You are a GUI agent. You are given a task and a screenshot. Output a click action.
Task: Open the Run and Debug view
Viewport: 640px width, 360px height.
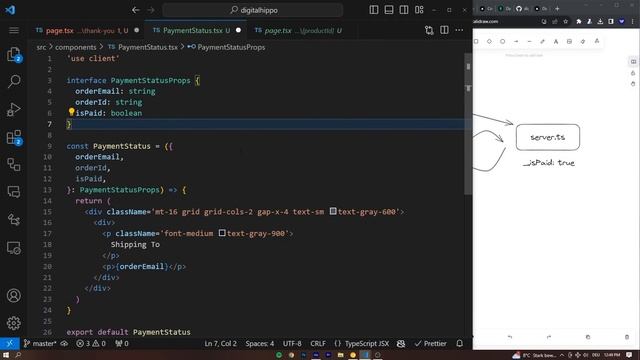[x=13, y=109]
